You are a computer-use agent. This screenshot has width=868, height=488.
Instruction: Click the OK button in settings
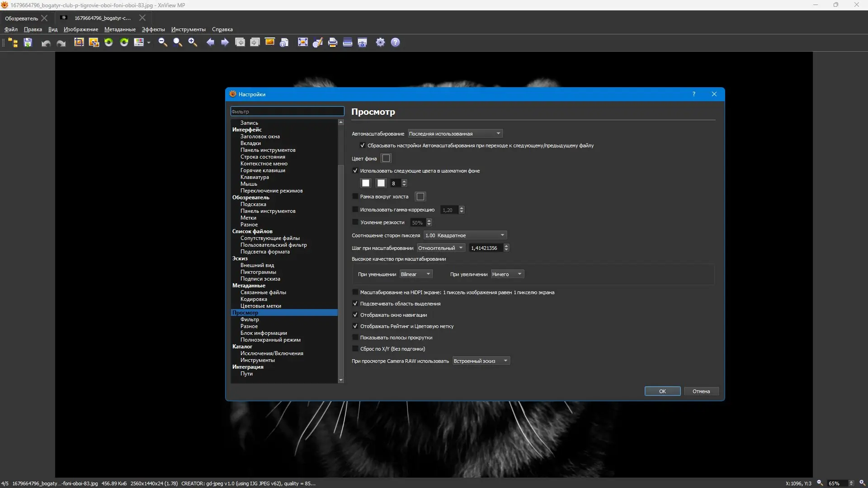pyautogui.click(x=662, y=391)
